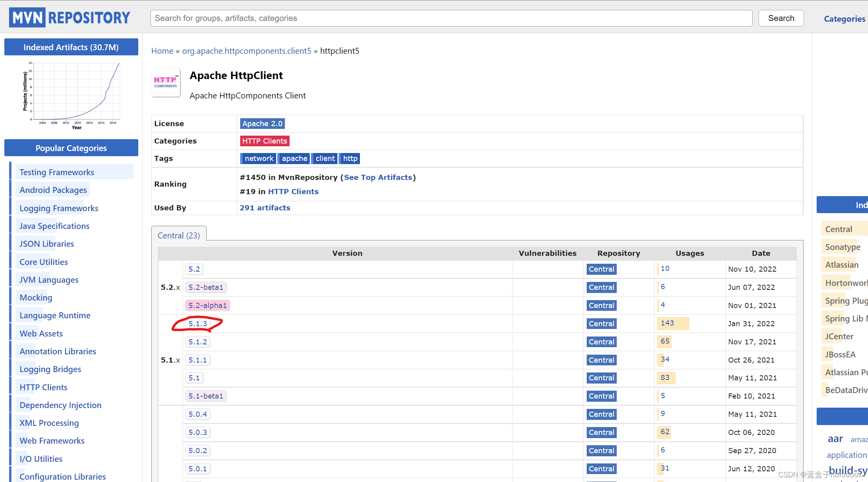
Task: Select the client tag
Action: click(325, 159)
